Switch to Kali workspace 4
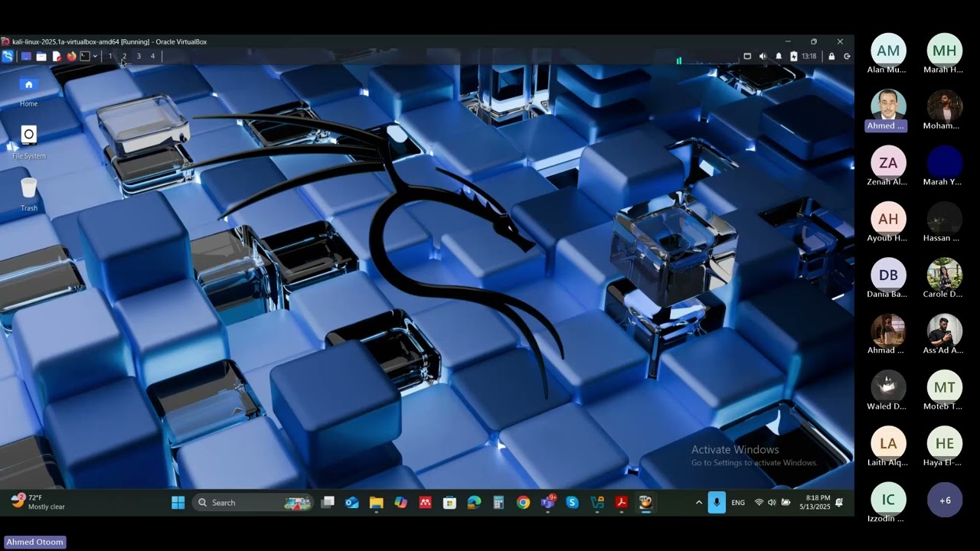Viewport: 980px width, 551px height. click(152, 56)
